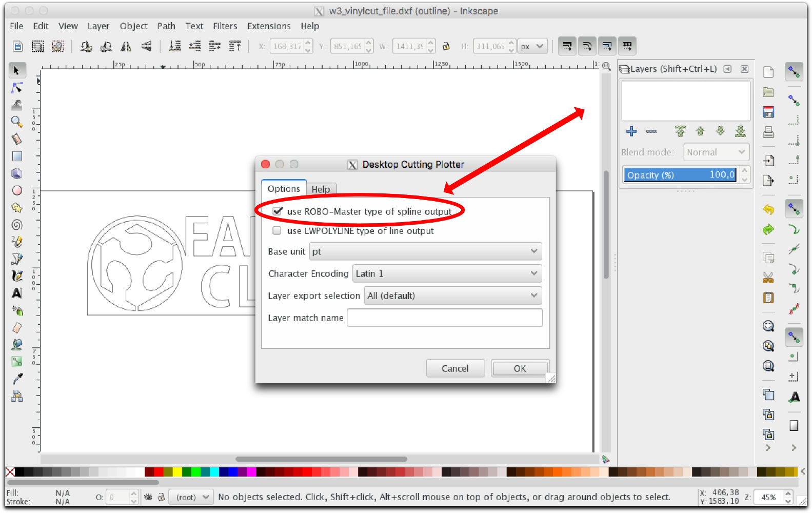Open the New document icon in command bar
This screenshot has height=513, width=812.
tap(768, 72)
